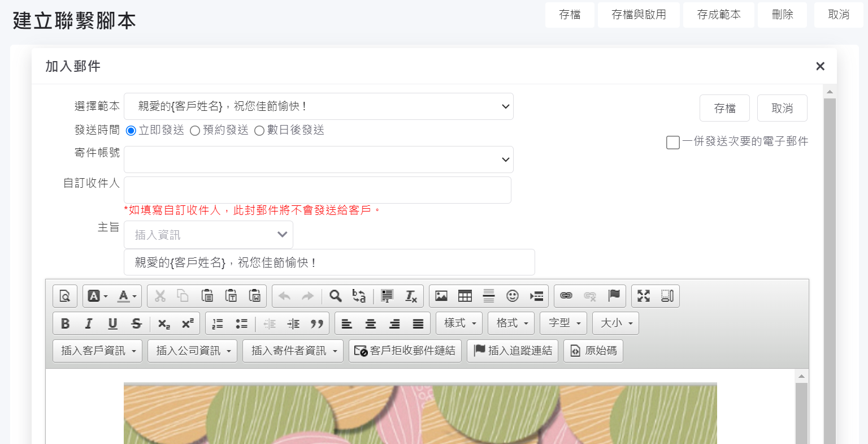The height and width of the screenshot is (444, 868).
Task: Click 存檔與啟用 button at top
Action: [638, 15]
